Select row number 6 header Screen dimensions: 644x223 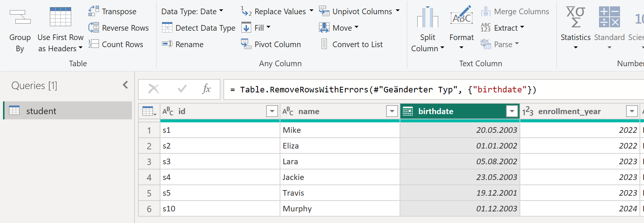pos(149,209)
